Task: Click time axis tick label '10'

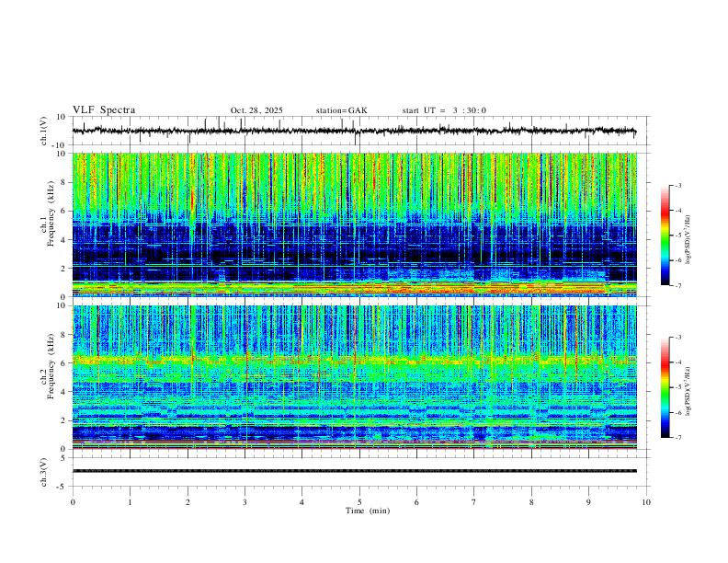Action: 646,502
